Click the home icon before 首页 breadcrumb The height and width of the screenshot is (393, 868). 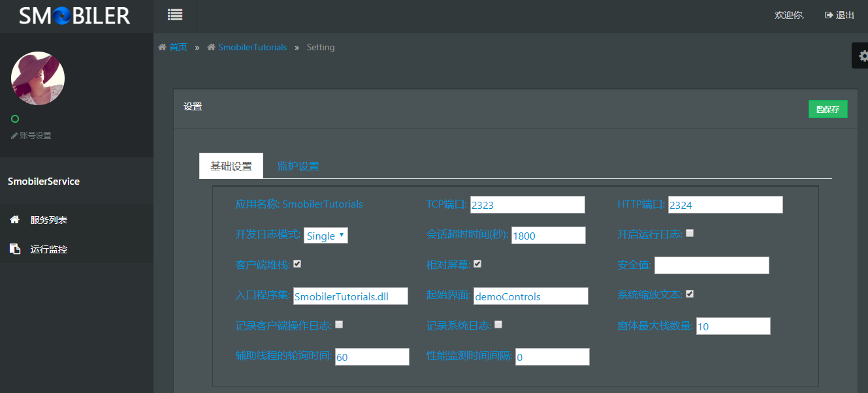163,47
